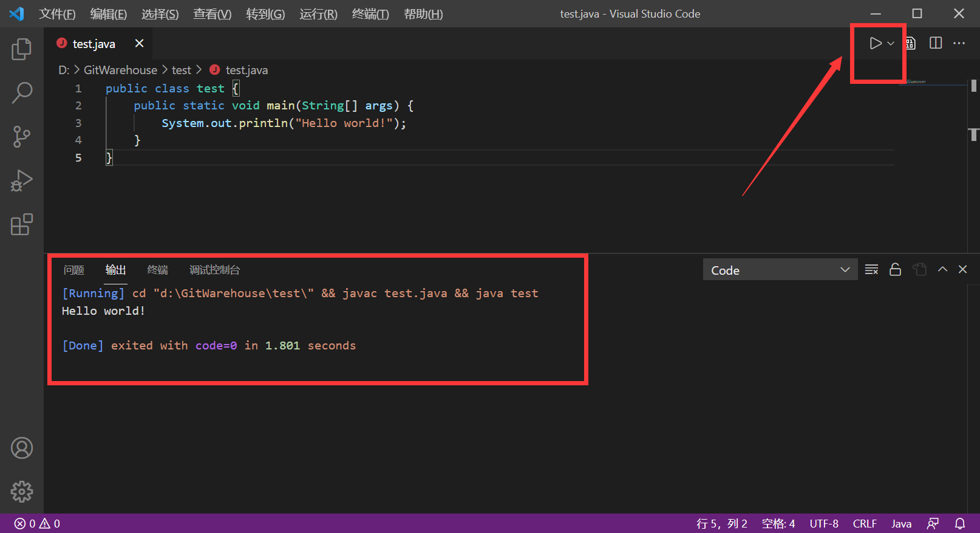Clear the output panel
The width and height of the screenshot is (980, 533).
871,269
